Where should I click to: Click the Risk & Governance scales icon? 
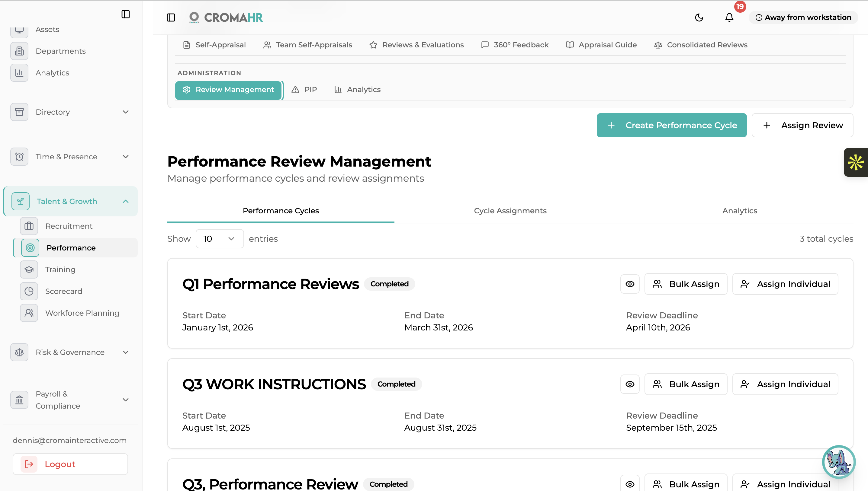pos(19,352)
